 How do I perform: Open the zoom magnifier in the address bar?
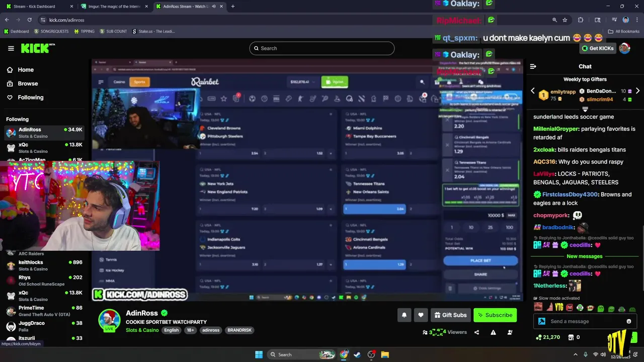[554, 20]
